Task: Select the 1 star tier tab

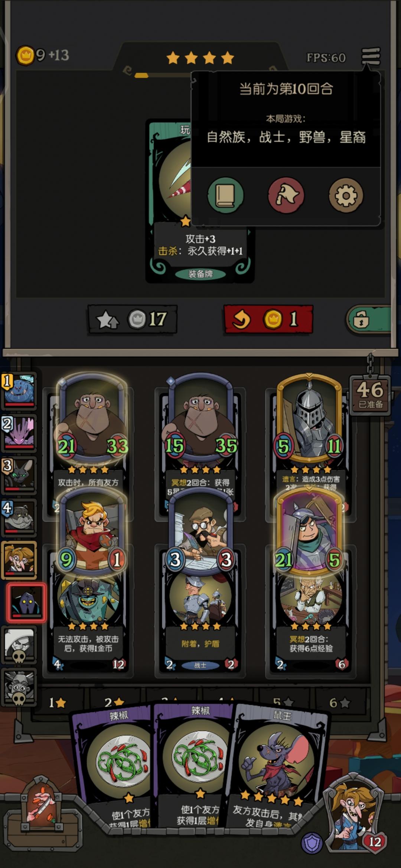Action: click(58, 702)
